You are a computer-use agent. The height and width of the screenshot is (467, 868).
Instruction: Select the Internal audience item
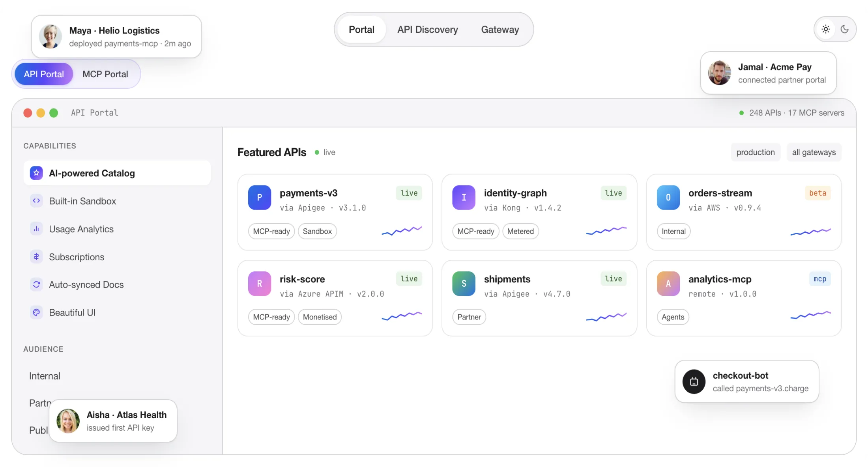click(x=45, y=376)
